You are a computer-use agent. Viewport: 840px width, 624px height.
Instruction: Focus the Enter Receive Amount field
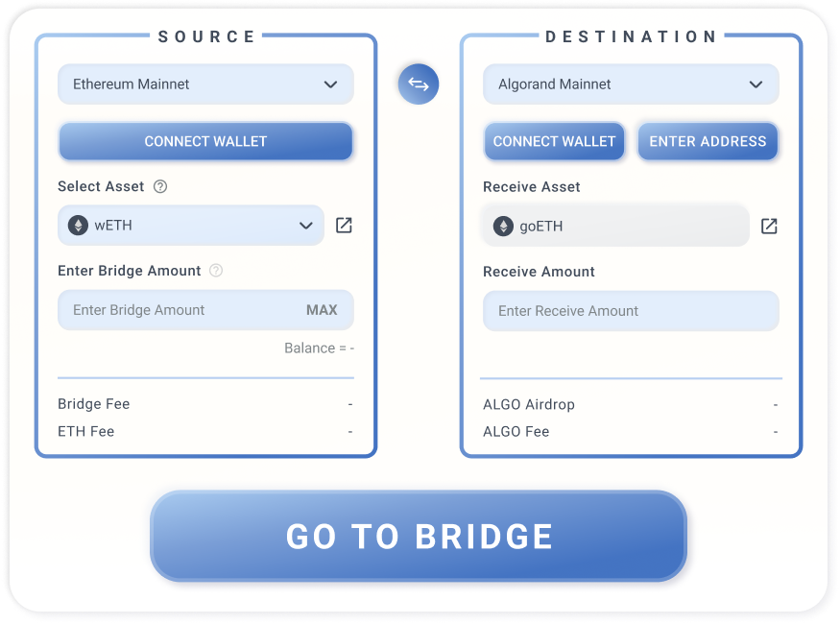coord(631,311)
